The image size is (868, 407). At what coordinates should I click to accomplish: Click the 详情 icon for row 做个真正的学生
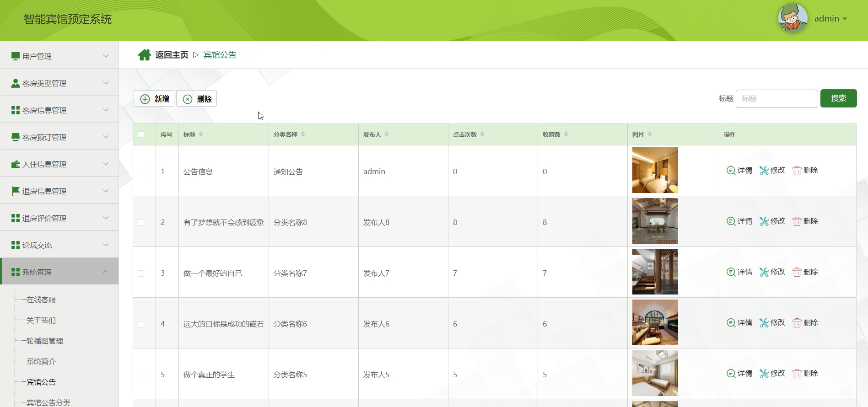point(731,374)
